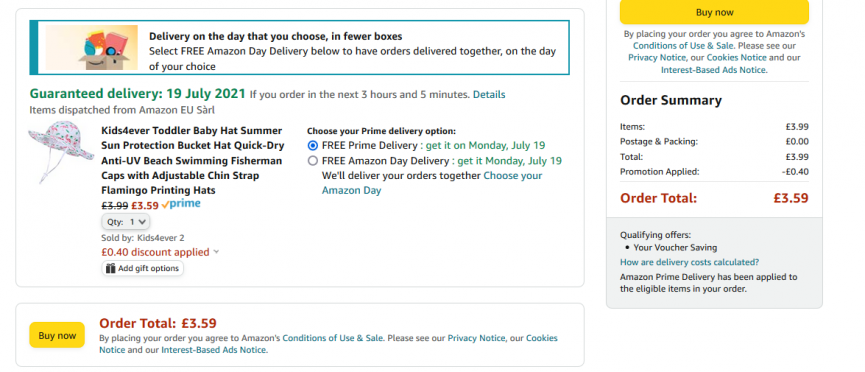Expand the £0.40 discount applied chevron
This screenshot has width=865, height=372.
click(216, 252)
